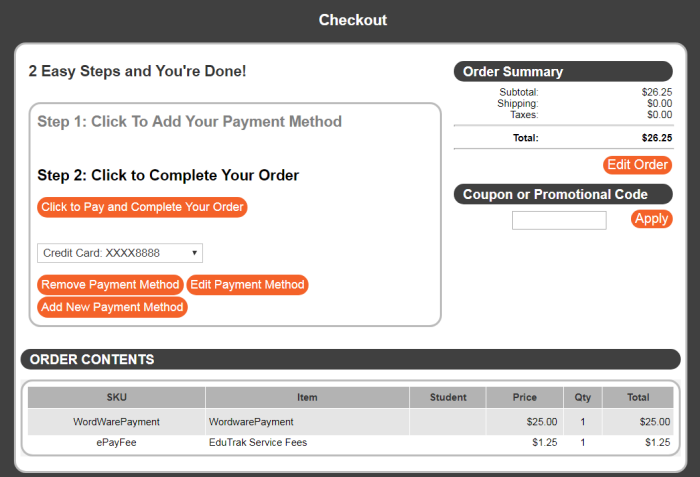The width and height of the screenshot is (700, 477).
Task: Select Add New Payment Method
Action: pos(112,307)
